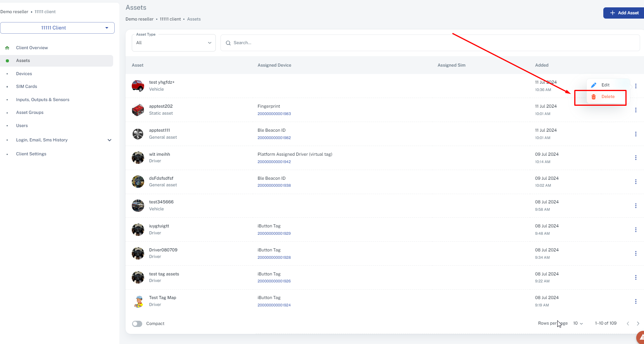Open Client Overview in sidebar
The image size is (644, 344).
click(32, 48)
